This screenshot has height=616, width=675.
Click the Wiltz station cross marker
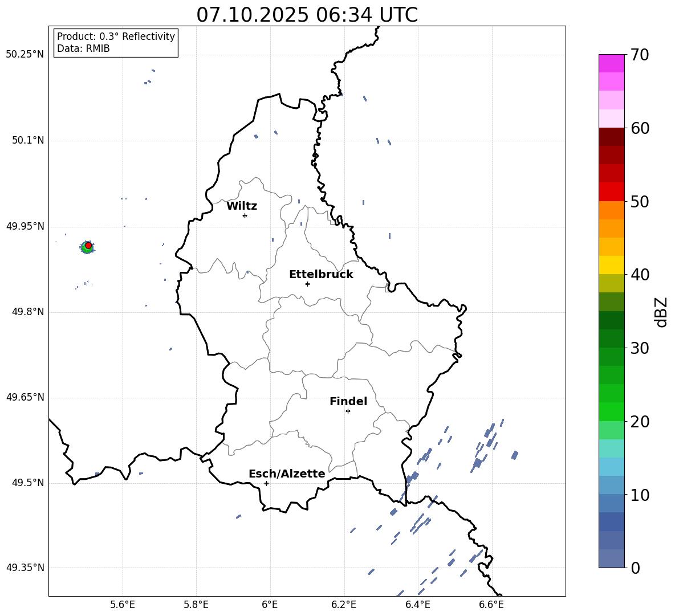pyautogui.click(x=245, y=215)
